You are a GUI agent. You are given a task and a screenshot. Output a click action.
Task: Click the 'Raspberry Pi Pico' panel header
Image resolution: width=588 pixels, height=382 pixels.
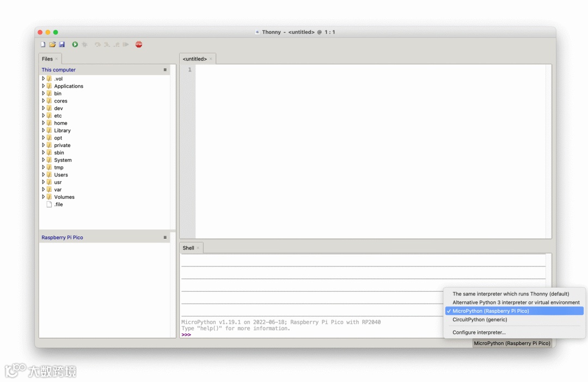click(62, 238)
